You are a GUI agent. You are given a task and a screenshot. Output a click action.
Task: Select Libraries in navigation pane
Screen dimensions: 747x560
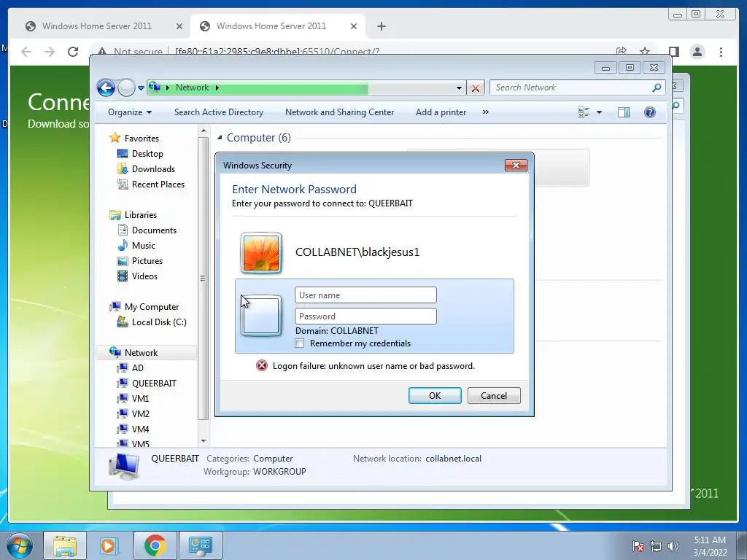point(141,215)
